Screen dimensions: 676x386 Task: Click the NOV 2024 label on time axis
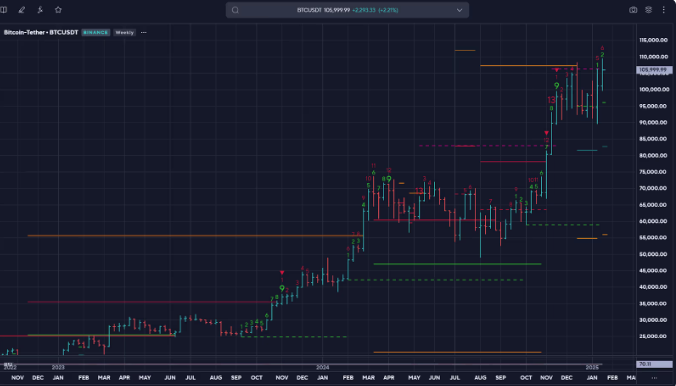[x=546, y=378]
